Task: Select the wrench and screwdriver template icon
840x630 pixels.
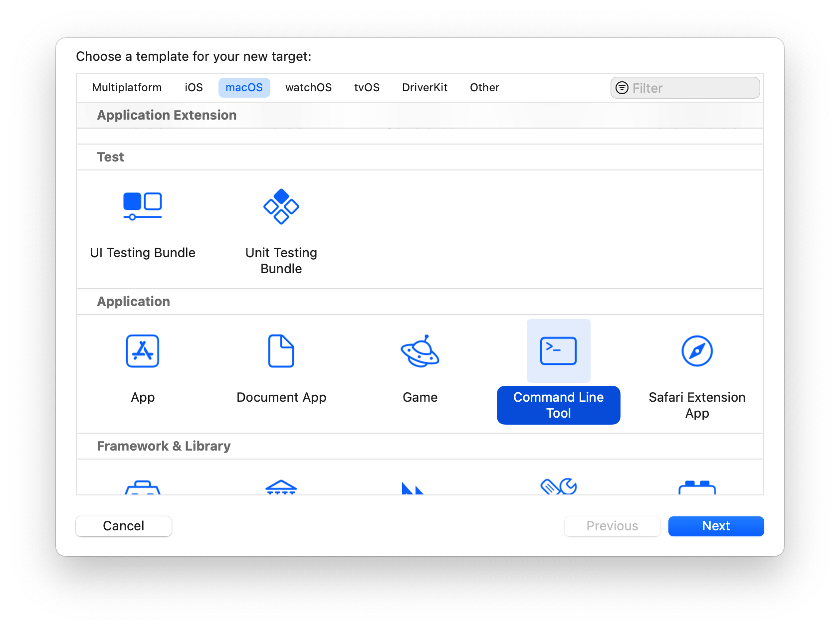Action: coord(558,486)
